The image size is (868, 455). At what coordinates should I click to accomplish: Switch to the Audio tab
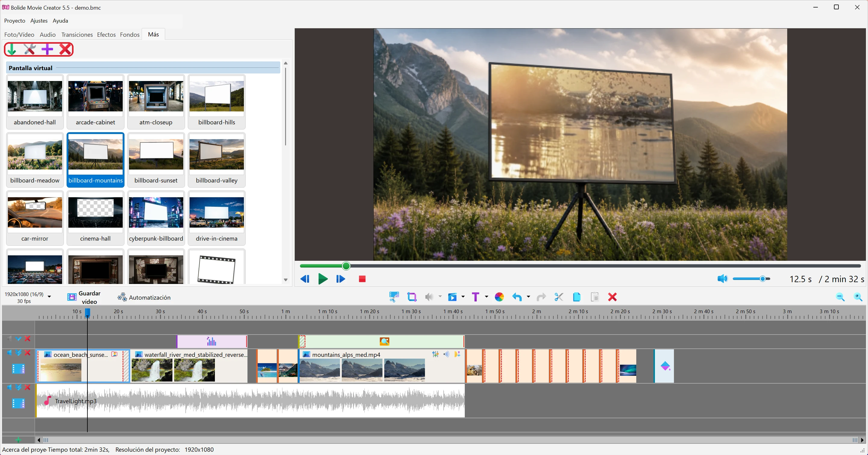click(x=48, y=34)
